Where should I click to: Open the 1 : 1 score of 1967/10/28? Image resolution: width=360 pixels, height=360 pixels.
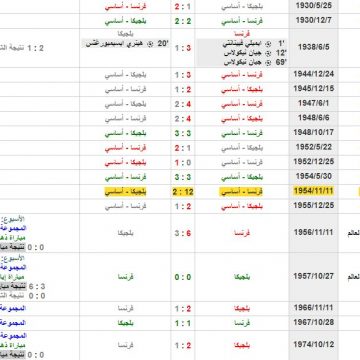click(183, 323)
